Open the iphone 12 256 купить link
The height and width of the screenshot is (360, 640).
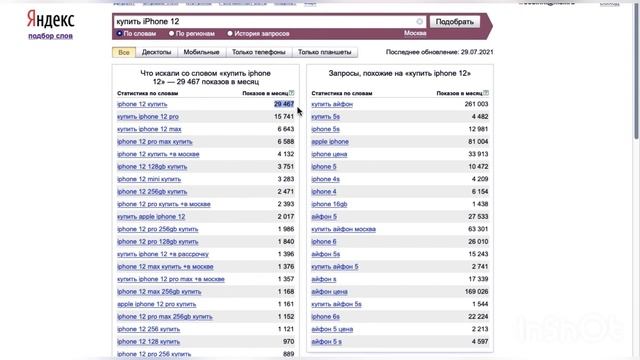tap(149, 329)
